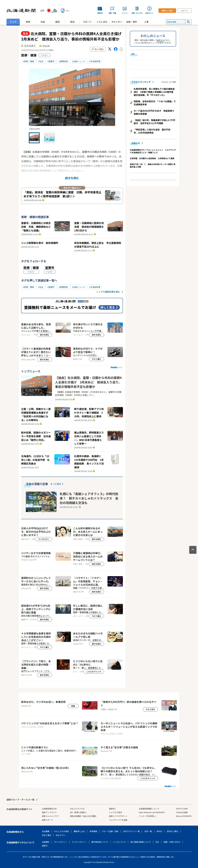Select the スポーツ navigation tab
This screenshot has height=868, width=198.
pyautogui.click(x=87, y=22)
